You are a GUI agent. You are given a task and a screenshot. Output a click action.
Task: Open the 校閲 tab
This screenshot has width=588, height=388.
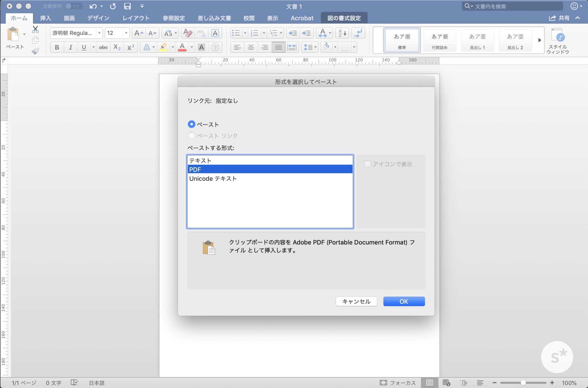pyautogui.click(x=249, y=18)
